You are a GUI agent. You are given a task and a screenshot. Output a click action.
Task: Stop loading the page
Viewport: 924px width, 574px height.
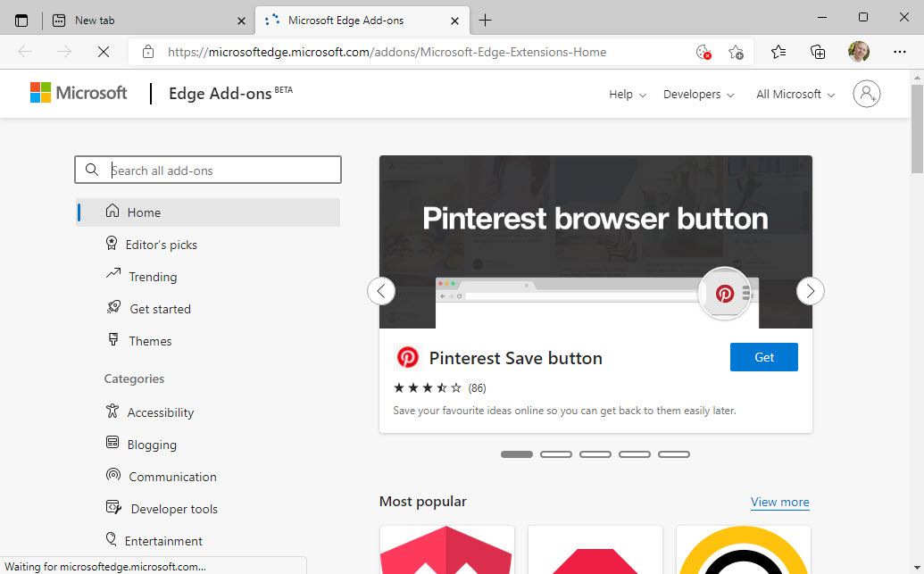[104, 52]
